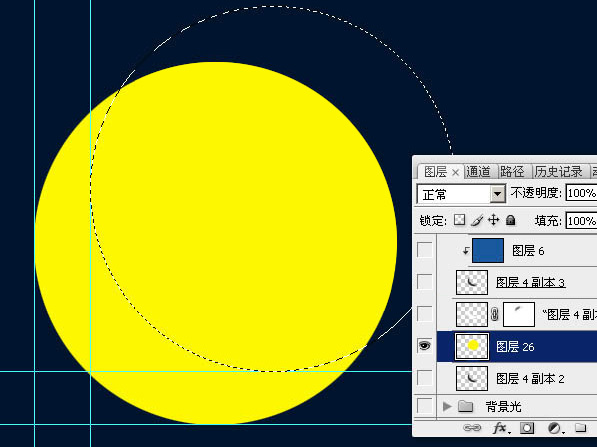Show layer 图层 6 visibility box

[425, 250]
